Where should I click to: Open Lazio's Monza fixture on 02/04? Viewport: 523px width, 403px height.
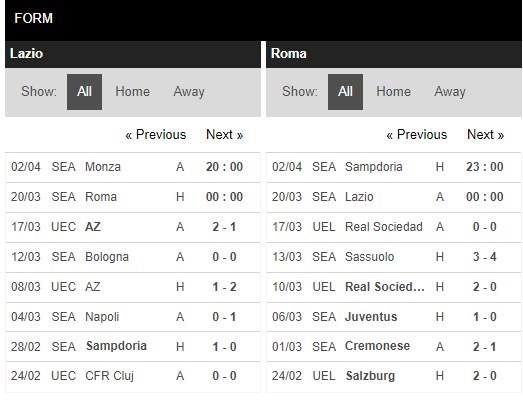[133, 167]
